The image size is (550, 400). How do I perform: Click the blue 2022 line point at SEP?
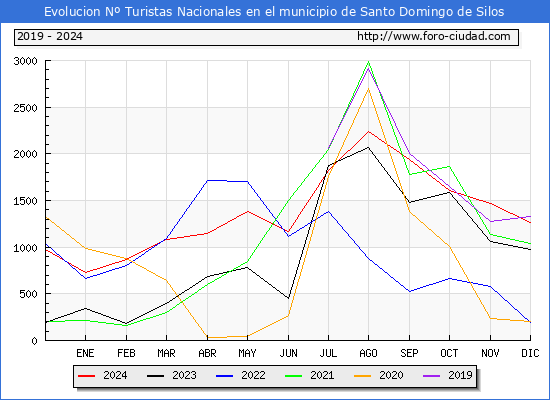(x=409, y=291)
